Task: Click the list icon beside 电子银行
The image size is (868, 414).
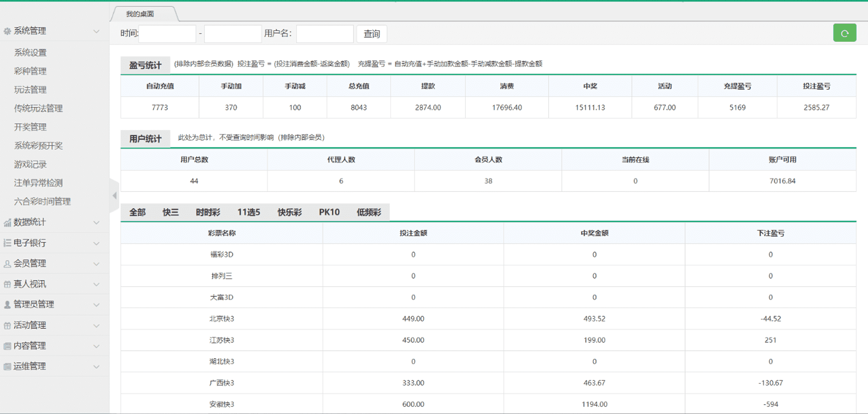Action: click(x=7, y=243)
